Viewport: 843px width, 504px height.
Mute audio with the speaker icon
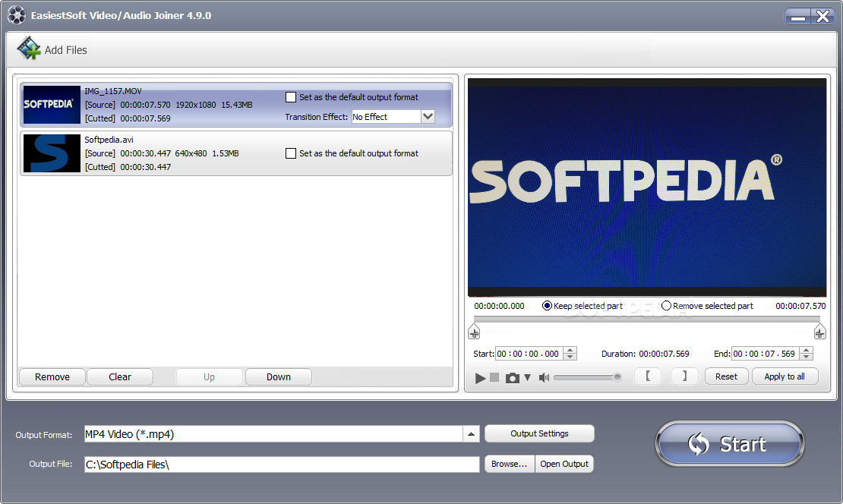point(544,378)
